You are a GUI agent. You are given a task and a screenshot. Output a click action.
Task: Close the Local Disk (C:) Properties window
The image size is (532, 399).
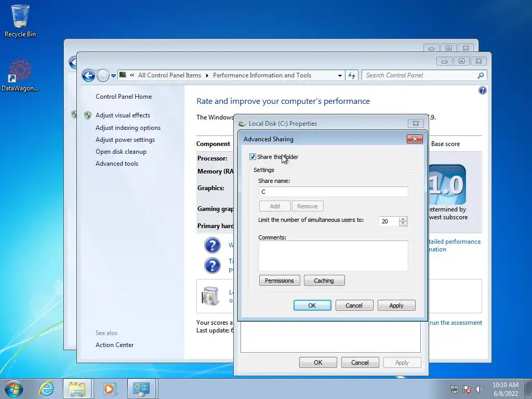416,124
